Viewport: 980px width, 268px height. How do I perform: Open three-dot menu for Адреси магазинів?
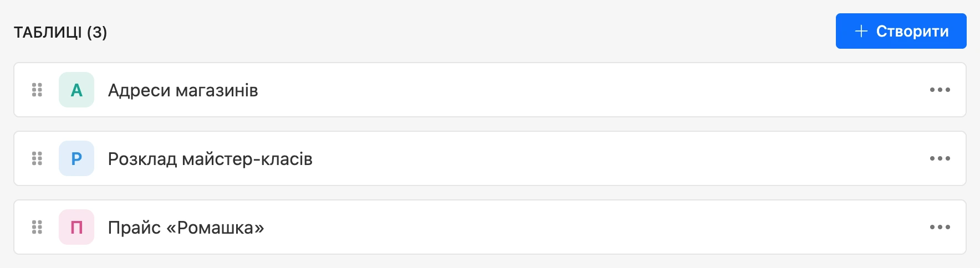pos(940,90)
